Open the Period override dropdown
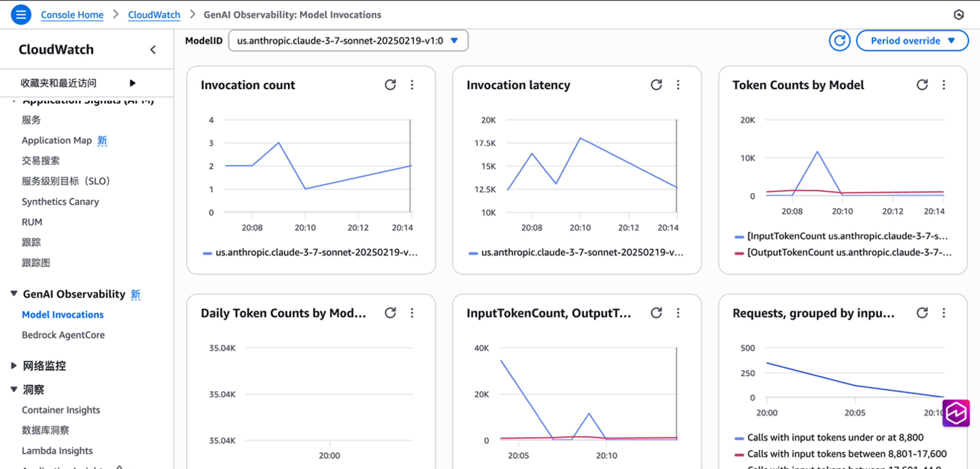Screen dimensions: 980x469 tap(912, 40)
